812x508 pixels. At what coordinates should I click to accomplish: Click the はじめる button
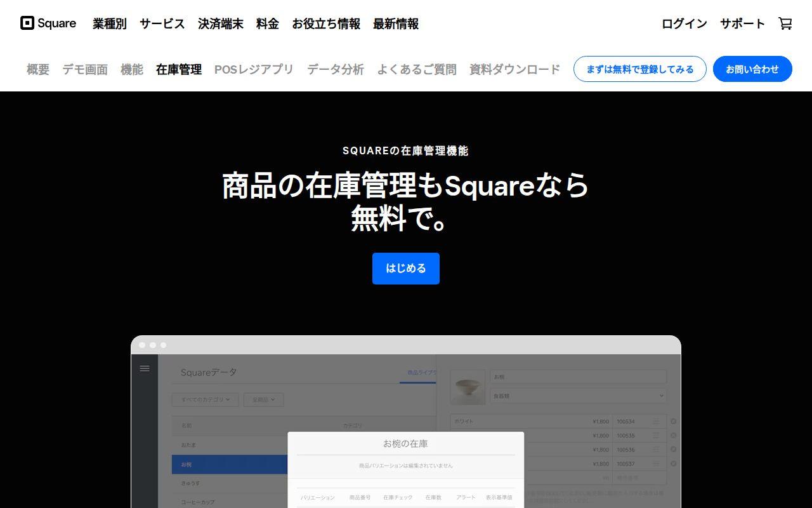[x=406, y=269]
